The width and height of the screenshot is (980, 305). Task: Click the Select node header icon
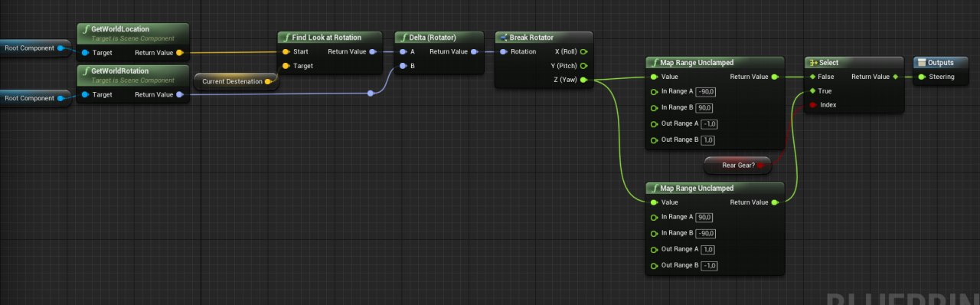coord(813,62)
